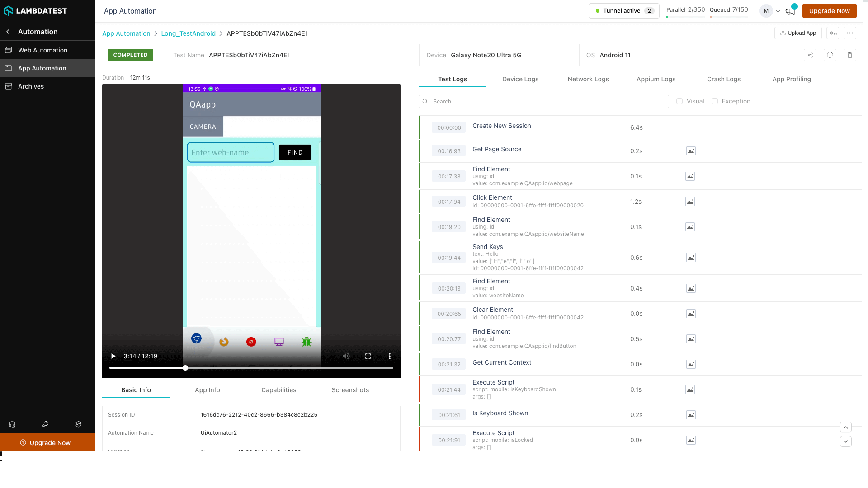Enable the Exception filter checkbox
This screenshot has height=488, width=868.
click(x=715, y=101)
